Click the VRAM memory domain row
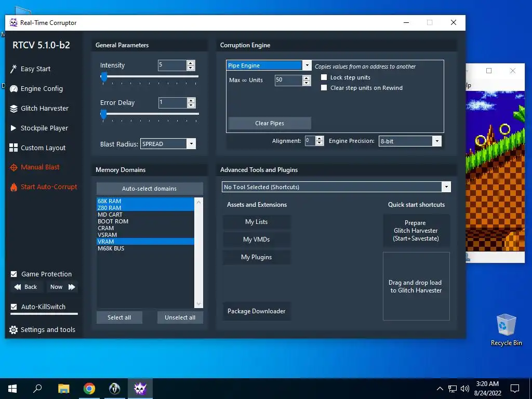Image resolution: width=532 pixels, height=399 pixels. (145, 242)
